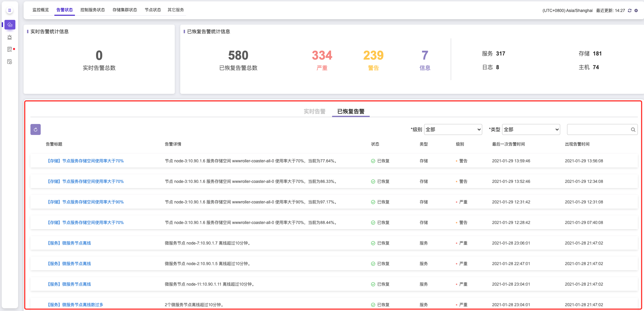This screenshot has height=311, width=644.
Task: Open the 类型 type dropdown
Action: pyautogui.click(x=531, y=129)
